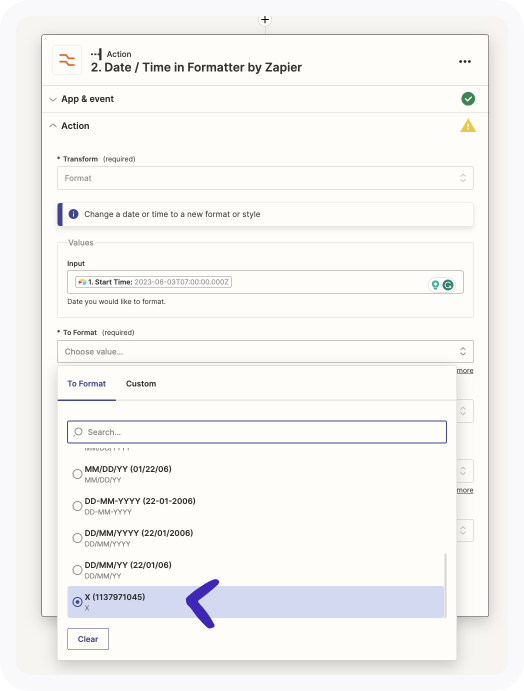524x691 pixels.
Task: Click the Grammarly icon in Input field
Action: click(x=448, y=285)
